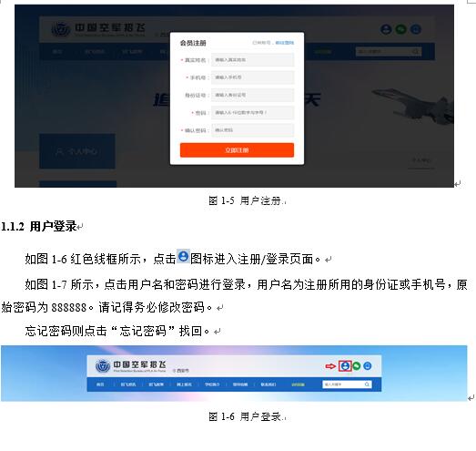Click the 确认密码 input field
Image resolution: width=476 pixels, height=451 pixels.
point(253,130)
